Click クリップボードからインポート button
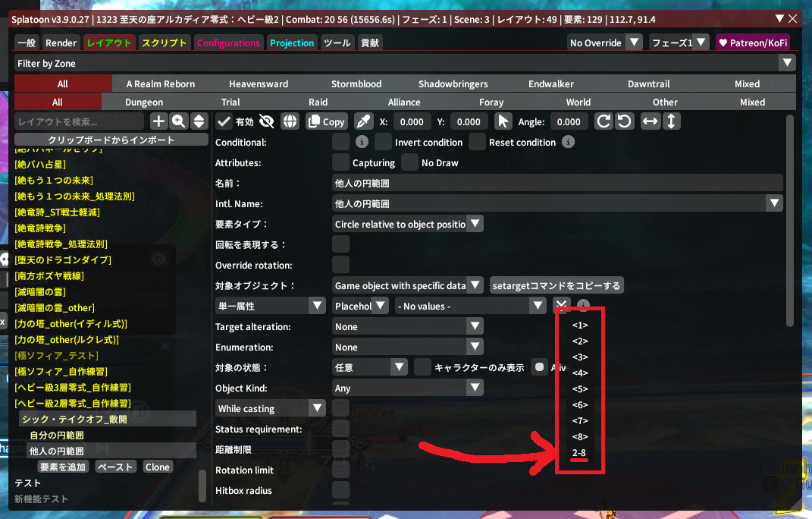 pyautogui.click(x=111, y=140)
